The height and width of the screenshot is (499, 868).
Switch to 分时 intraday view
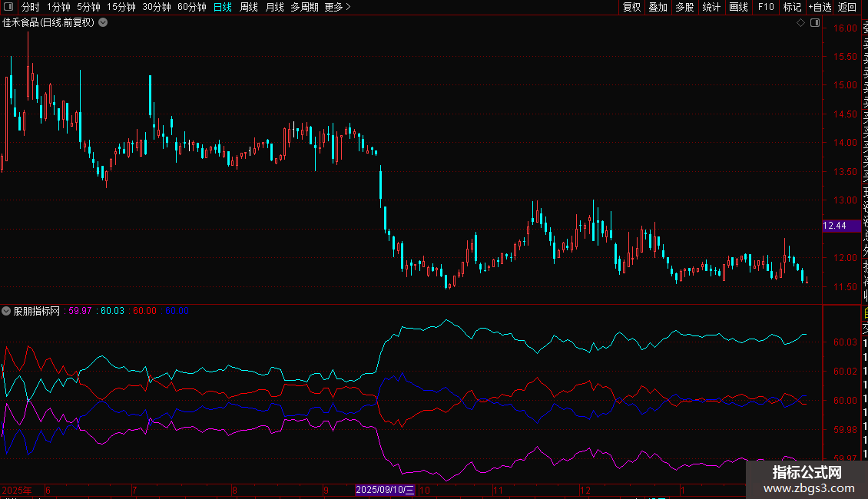click(x=31, y=7)
